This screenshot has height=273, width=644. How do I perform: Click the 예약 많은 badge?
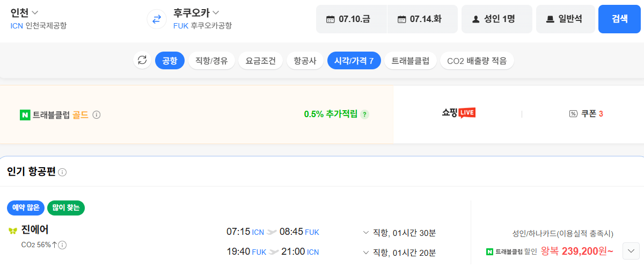pyautogui.click(x=26, y=207)
